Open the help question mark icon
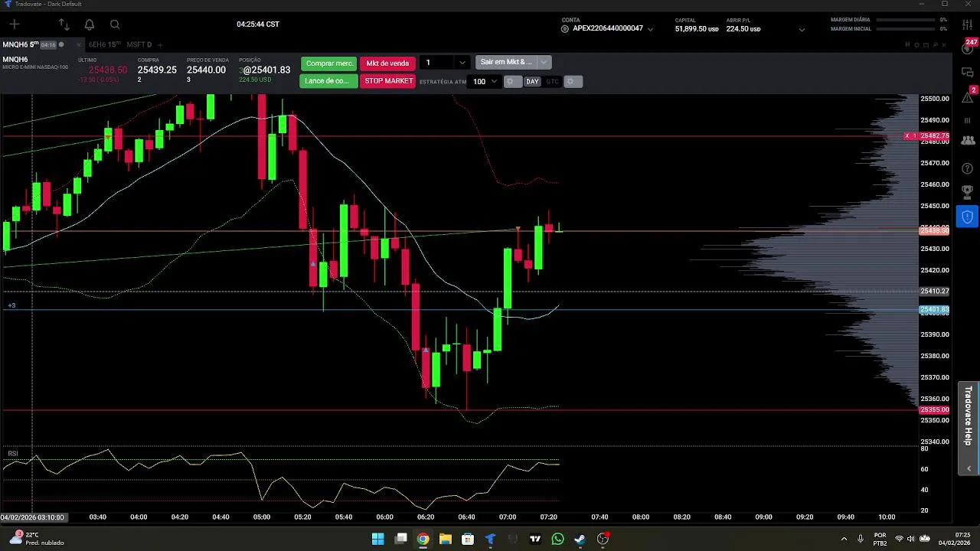 [967, 168]
